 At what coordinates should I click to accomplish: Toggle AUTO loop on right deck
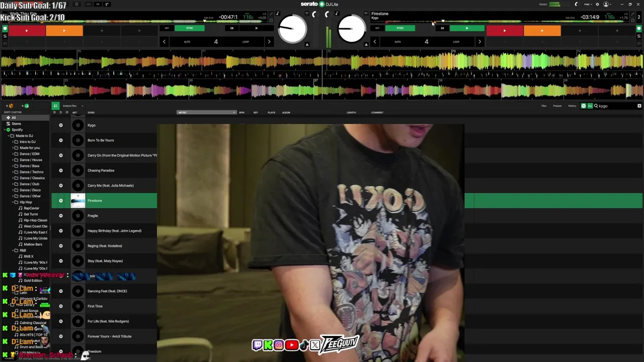(x=397, y=42)
